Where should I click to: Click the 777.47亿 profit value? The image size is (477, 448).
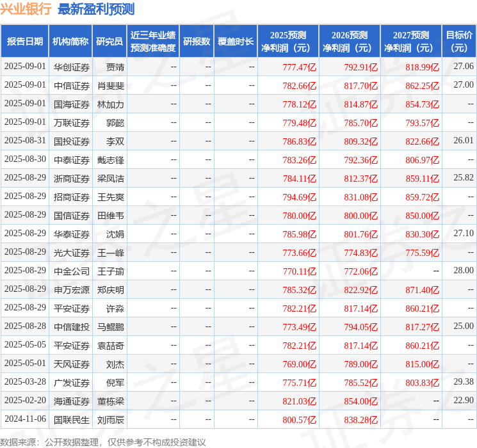[x=300, y=67]
